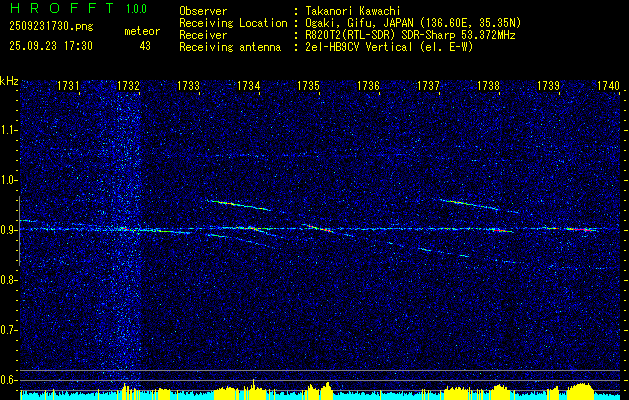Click the 1740 time marker
This screenshot has height=400, width=629.
tap(609, 85)
